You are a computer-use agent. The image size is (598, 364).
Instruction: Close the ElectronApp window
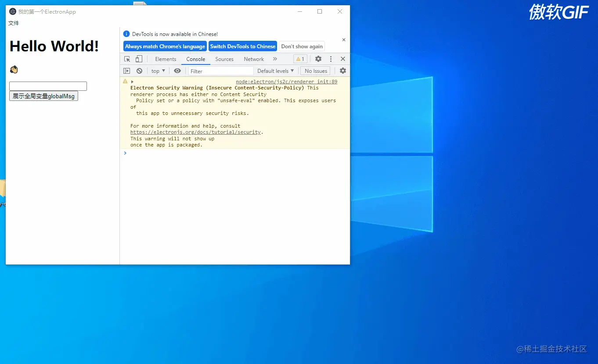coord(340,12)
